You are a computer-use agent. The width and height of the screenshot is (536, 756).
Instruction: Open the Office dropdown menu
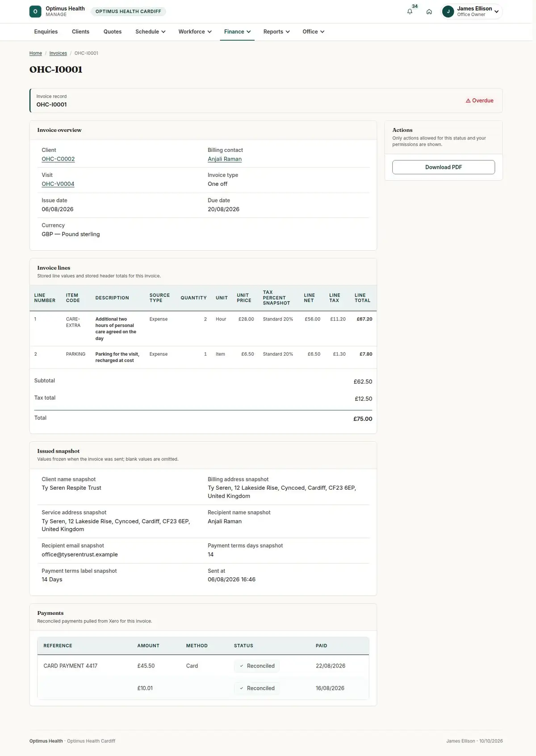pos(313,32)
